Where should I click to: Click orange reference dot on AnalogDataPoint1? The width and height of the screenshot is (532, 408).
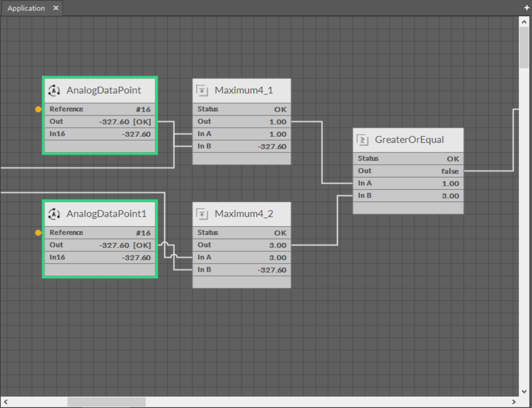click(38, 233)
